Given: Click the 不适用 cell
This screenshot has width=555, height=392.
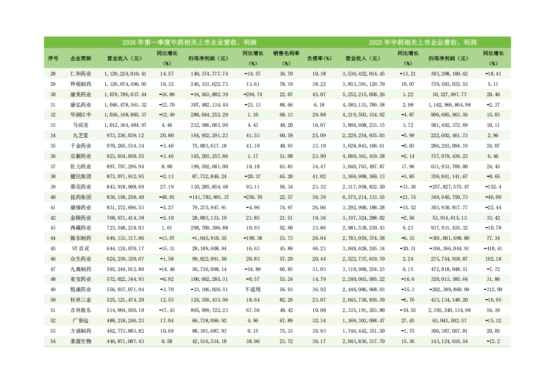Looking at the screenshot, I should pos(253,289).
